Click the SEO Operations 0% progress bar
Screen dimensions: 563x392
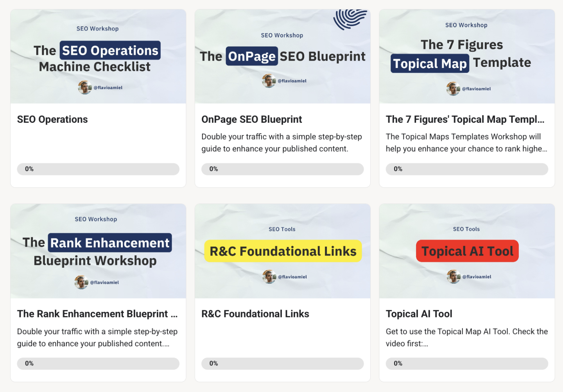point(98,169)
